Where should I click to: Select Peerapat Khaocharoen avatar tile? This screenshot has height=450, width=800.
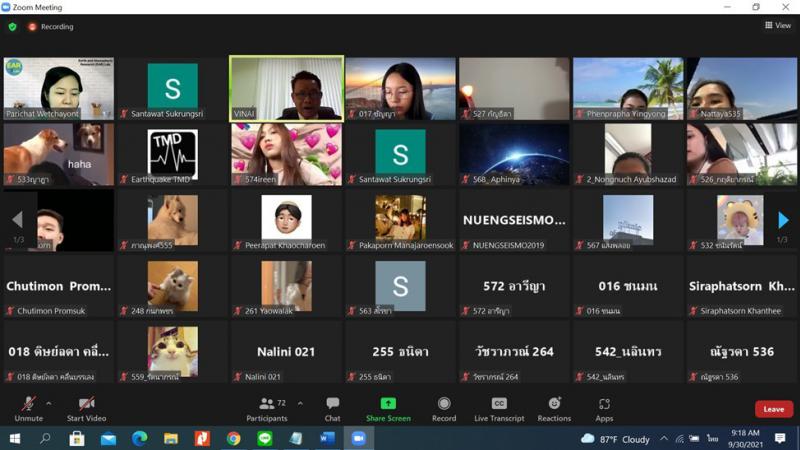click(x=287, y=220)
